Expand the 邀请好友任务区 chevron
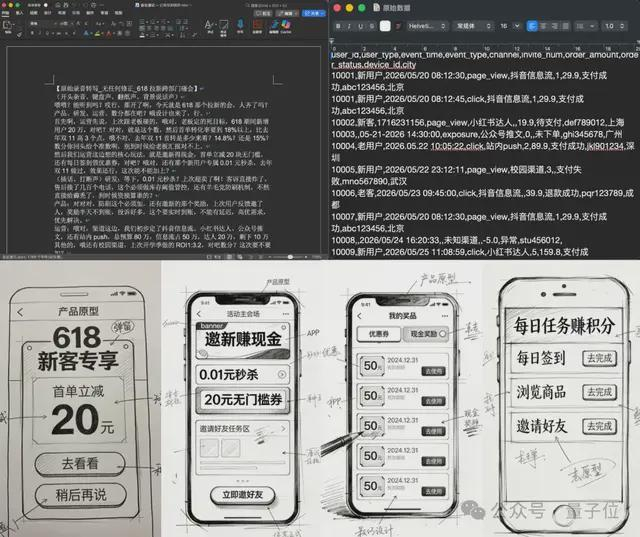The image size is (640, 537). coord(283,428)
